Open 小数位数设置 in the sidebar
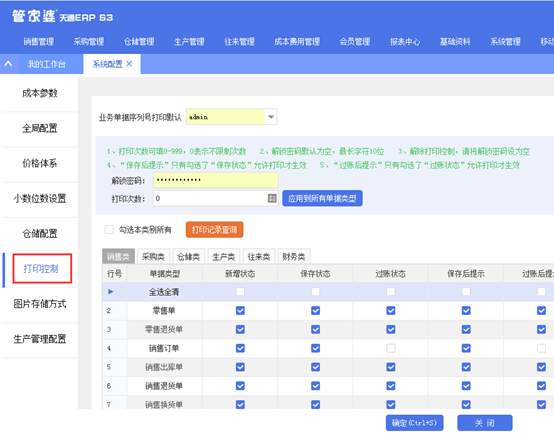Viewport: 554px width, 436px height. [x=40, y=199]
